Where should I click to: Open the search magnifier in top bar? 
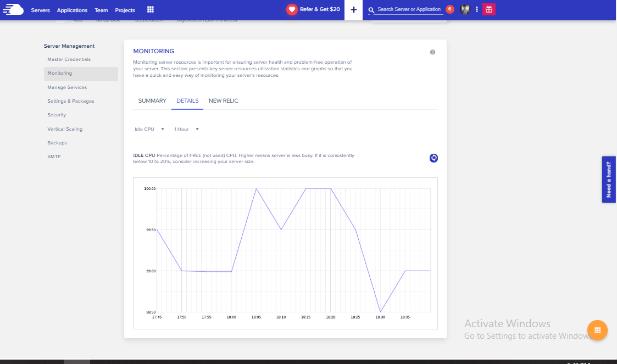click(371, 9)
